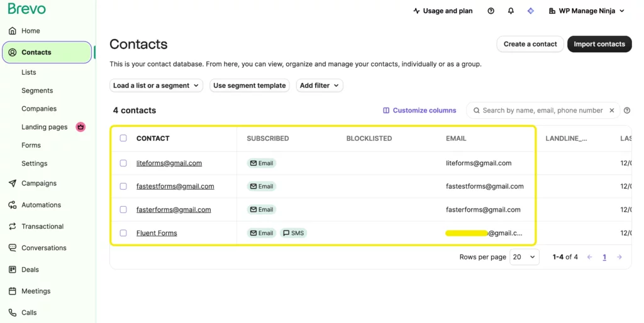The image size is (644, 323).
Task: Go to next page arrow
Action: pyautogui.click(x=619, y=257)
